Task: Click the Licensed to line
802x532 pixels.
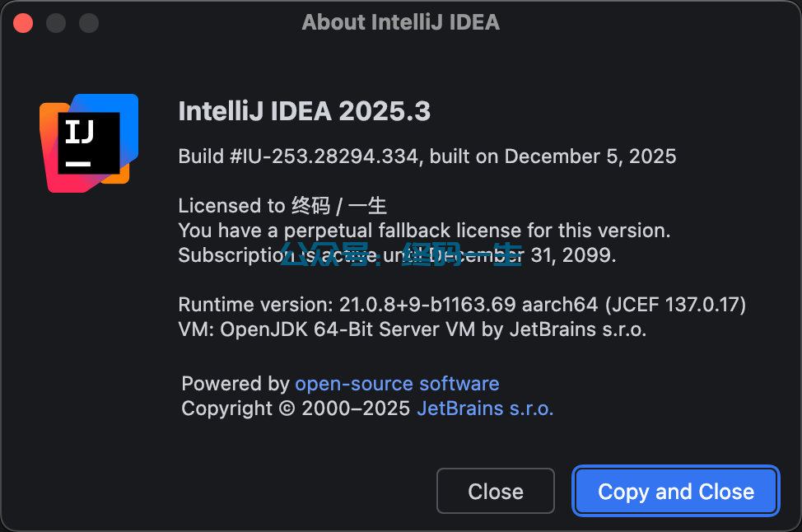Action: 282,206
